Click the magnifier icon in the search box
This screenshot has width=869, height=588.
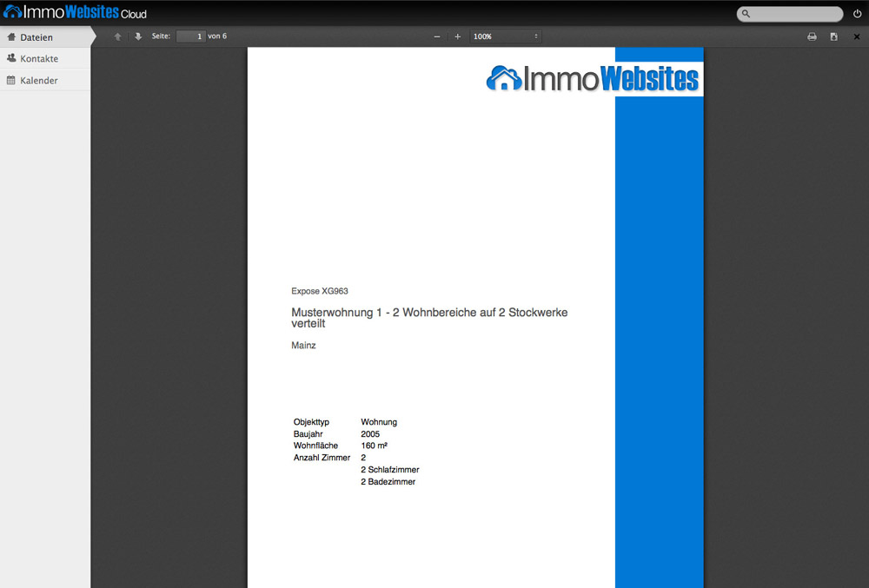click(x=746, y=13)
